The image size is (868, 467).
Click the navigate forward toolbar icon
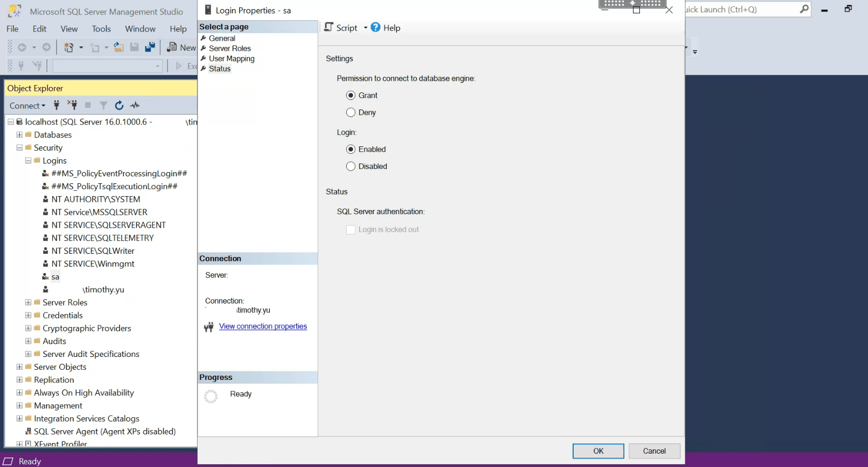(x=46, y=48)
